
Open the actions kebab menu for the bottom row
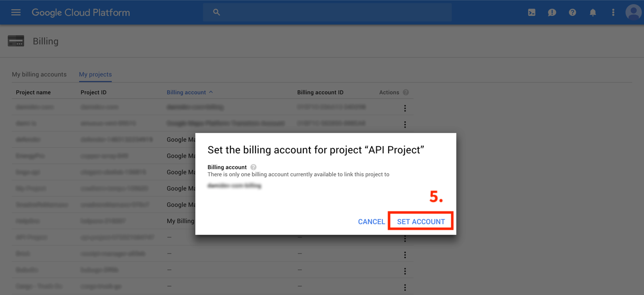[x=405, y=287]
